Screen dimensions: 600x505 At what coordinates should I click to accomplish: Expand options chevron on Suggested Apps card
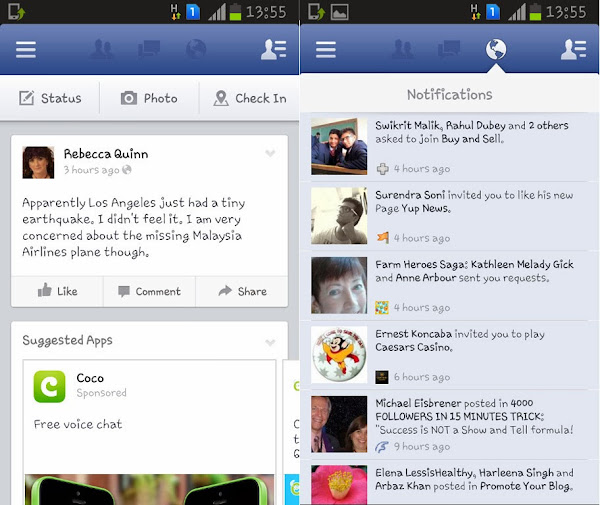pos(270,342)
